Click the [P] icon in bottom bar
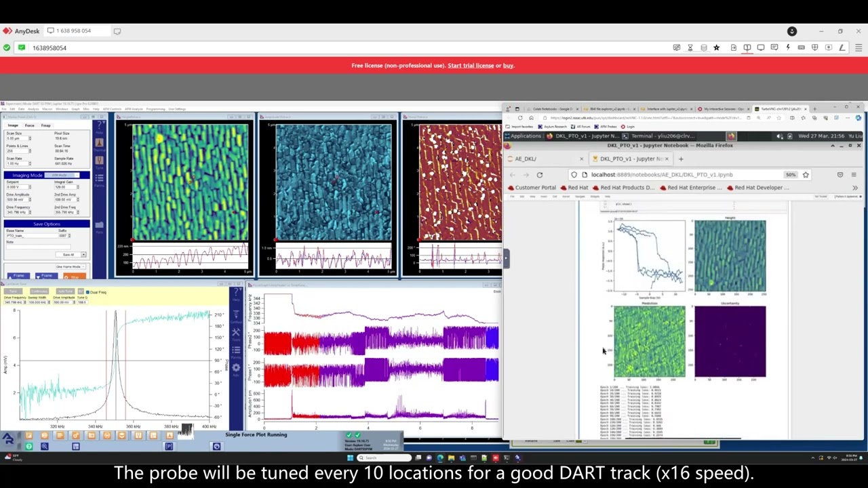This screenshot has height=488, width=868. click(x=169, y=446)
